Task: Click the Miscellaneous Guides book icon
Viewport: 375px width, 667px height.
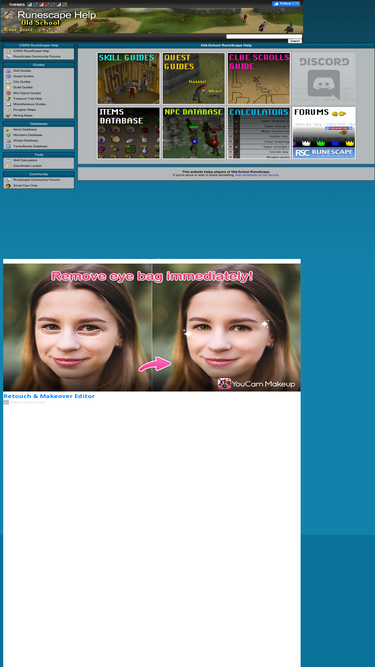Action: 8,104
